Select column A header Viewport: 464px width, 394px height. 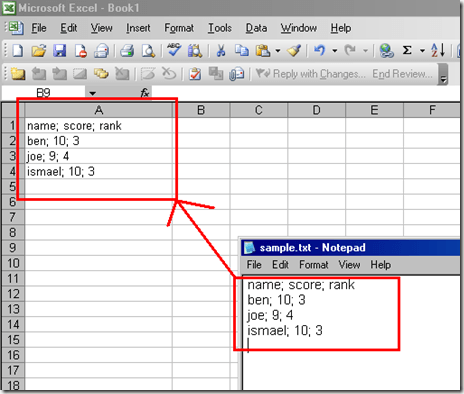coord(99,110)
